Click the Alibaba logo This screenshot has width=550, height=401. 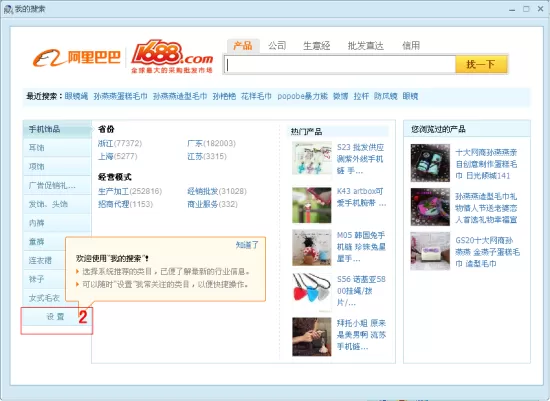[x=76, y=58]
